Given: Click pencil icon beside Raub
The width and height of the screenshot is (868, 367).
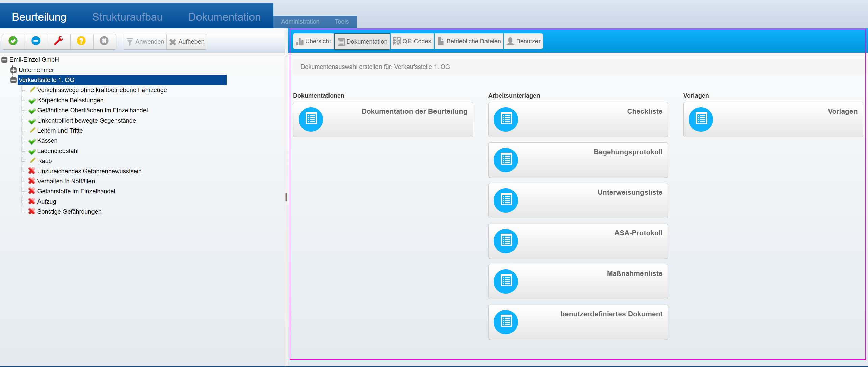Looking at the screenshot, I should coord(32,161).
